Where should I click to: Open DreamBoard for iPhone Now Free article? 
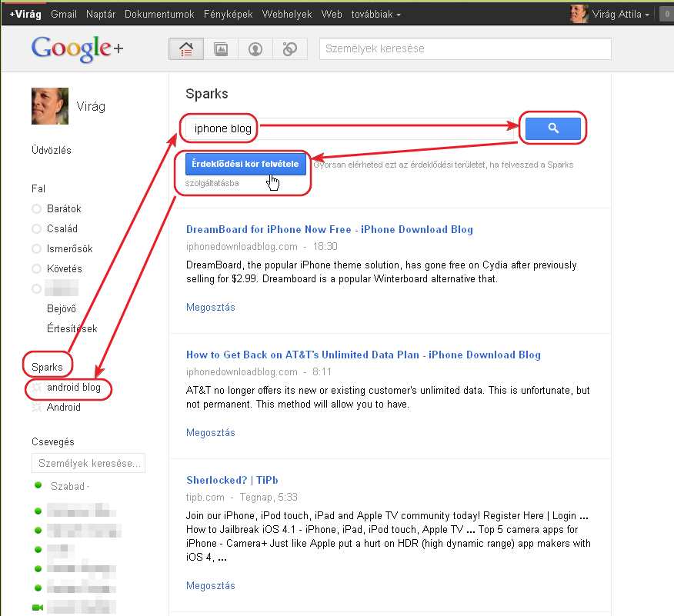[x=329, y=229]
